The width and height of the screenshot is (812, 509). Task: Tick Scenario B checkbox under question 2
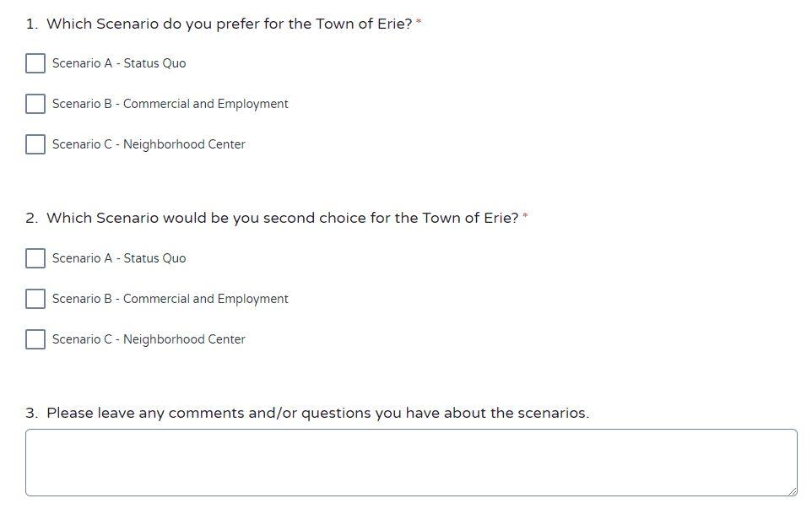(35, 298)
